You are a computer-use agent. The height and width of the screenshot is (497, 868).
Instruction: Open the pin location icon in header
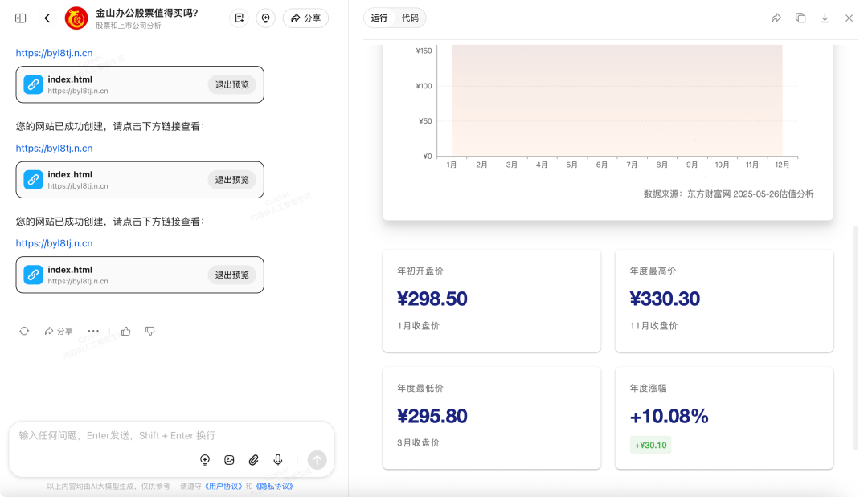click(x=266, y=18)
